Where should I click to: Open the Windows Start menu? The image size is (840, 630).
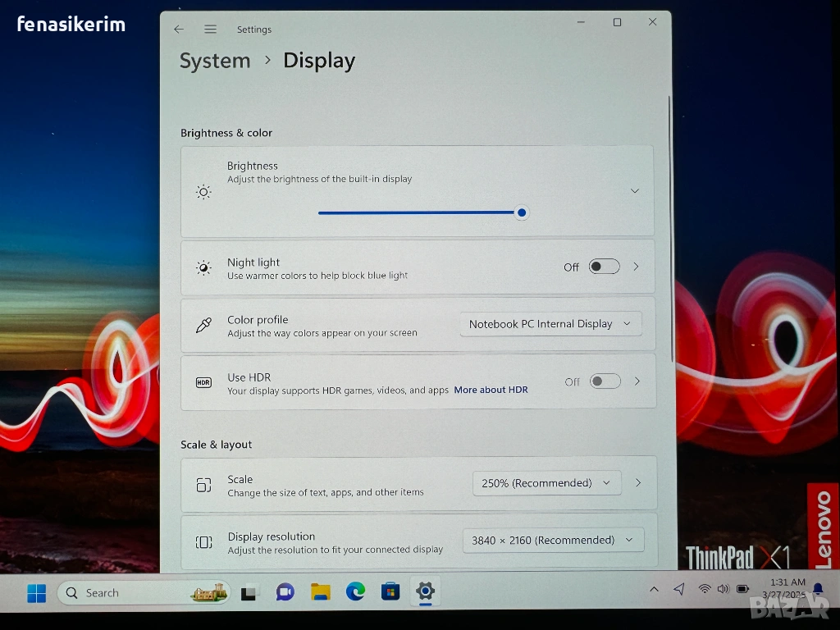(37, 593)
